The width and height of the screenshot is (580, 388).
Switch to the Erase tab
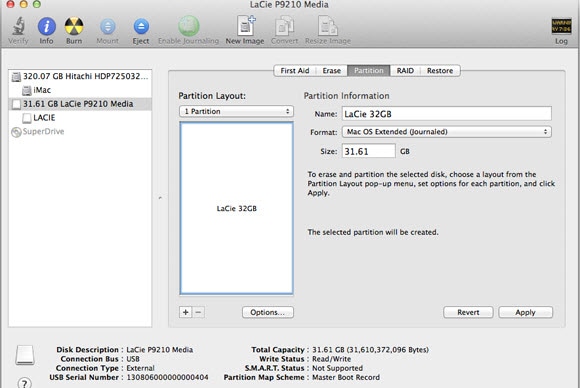pos(331,71)
